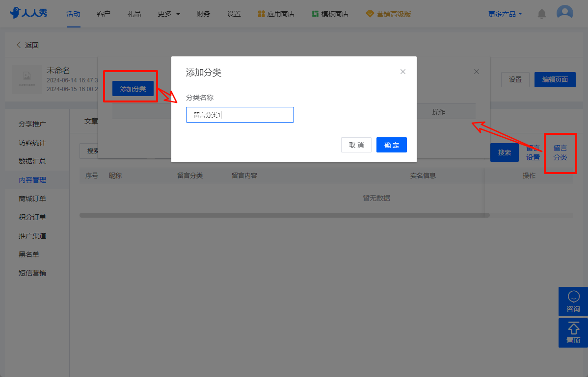The image size is (588, 377).
Task: Expand the 更多 menu dropdown
Action: click(169, 14)
